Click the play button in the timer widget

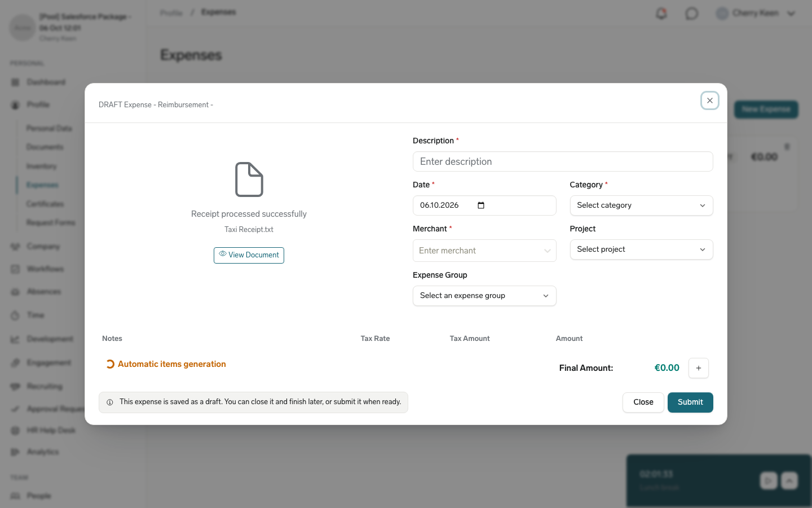(x=768, y=480)
